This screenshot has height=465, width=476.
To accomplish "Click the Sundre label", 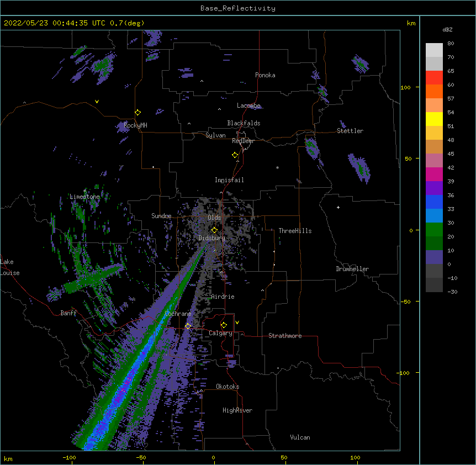I will click(161, 216).
